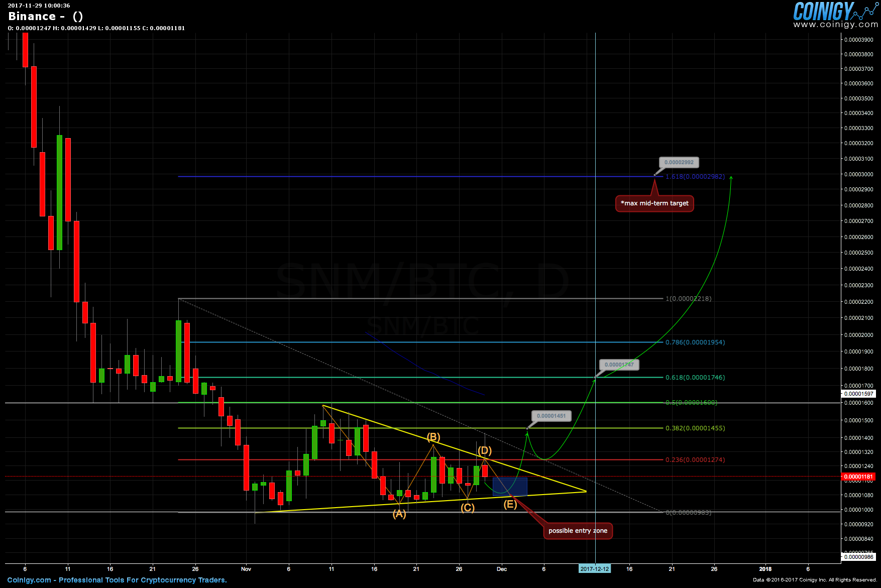Select the '*max mid-term target' callout
The width and height of the screenshot is (881, 588).
click(x=654, y=203)
